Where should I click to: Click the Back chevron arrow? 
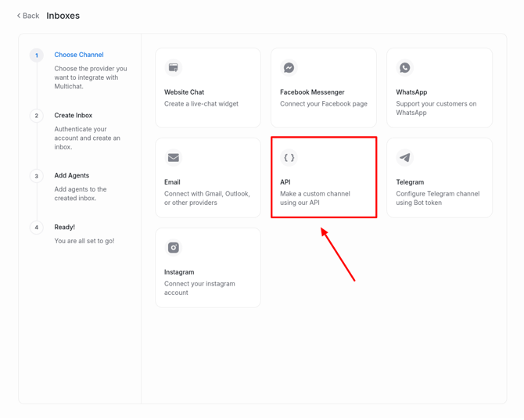pos(19,16)
